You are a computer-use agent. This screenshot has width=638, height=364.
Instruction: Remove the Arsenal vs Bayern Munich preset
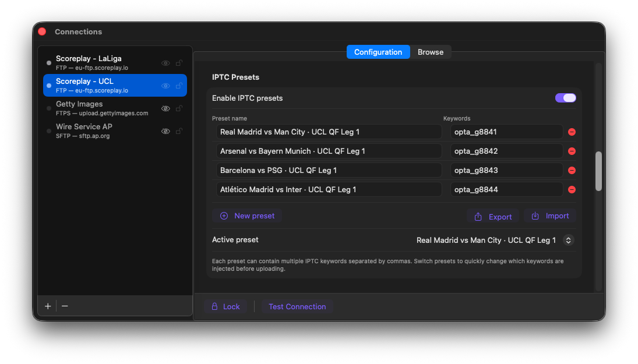572,151
